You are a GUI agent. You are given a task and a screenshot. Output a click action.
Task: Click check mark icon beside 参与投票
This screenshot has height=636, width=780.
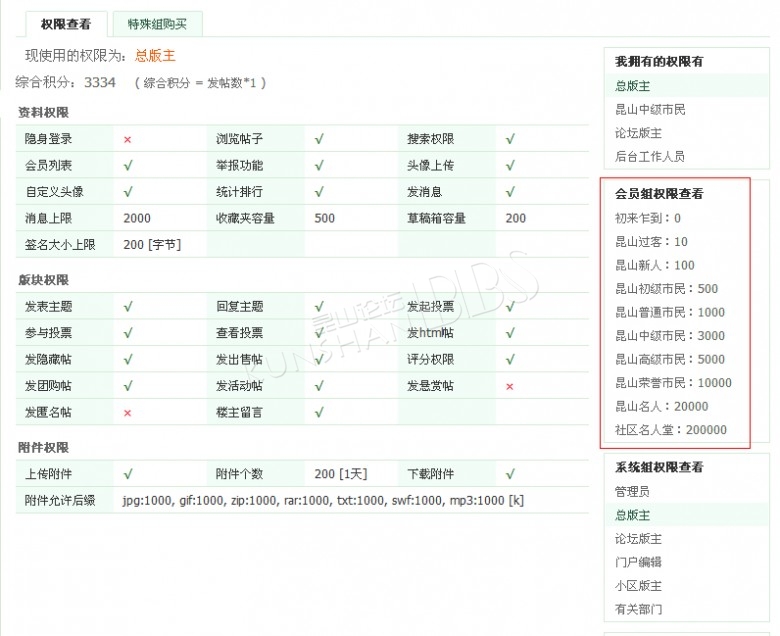128,333
